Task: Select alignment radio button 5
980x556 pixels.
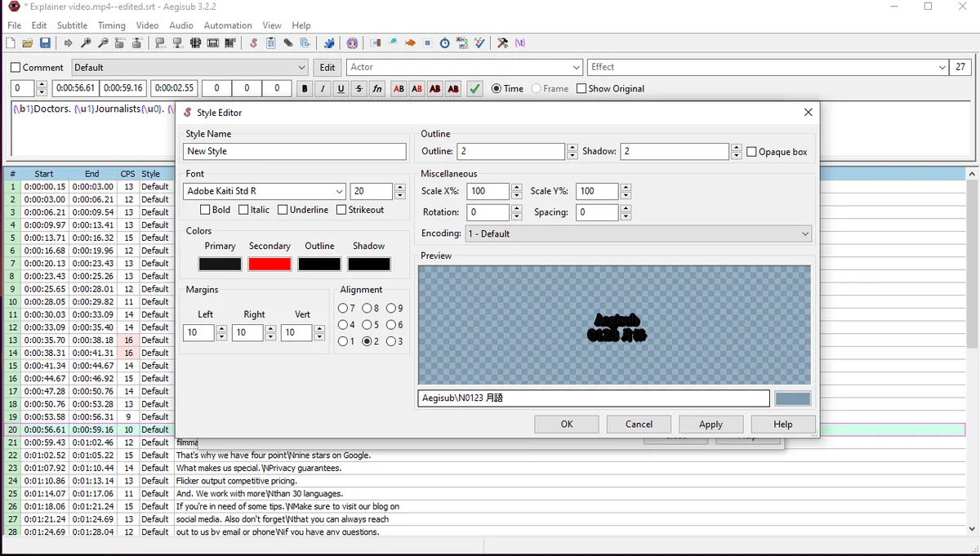Action: (x=367, y=325)
